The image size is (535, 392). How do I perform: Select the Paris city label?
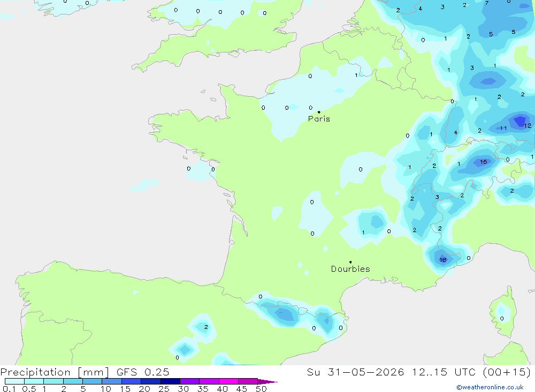319,119
